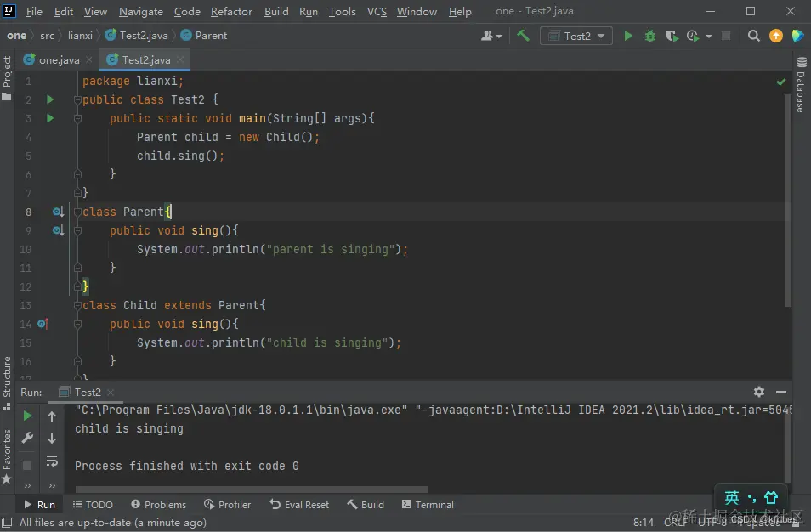The image size is (811, 532).
Task: Click the overrides marker on line 14
Action: click(43, 324)
